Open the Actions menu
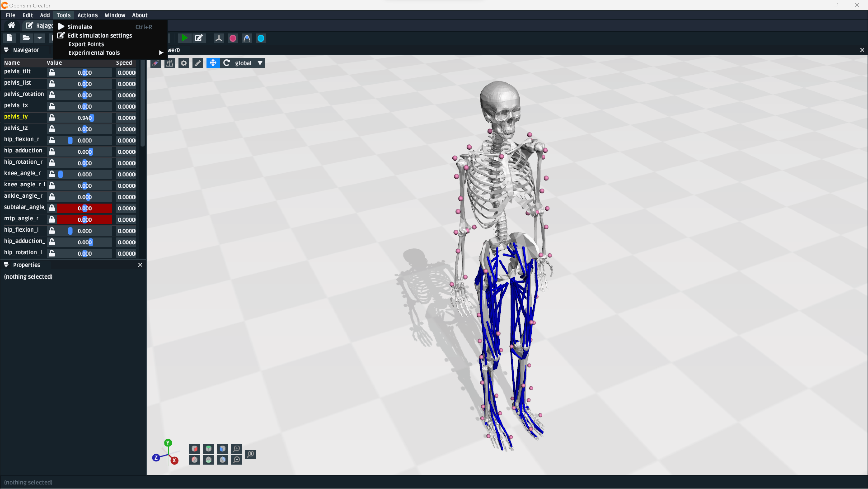Image resolution: width=868 pixels, height=489 pixels. [x=87, y=15]
